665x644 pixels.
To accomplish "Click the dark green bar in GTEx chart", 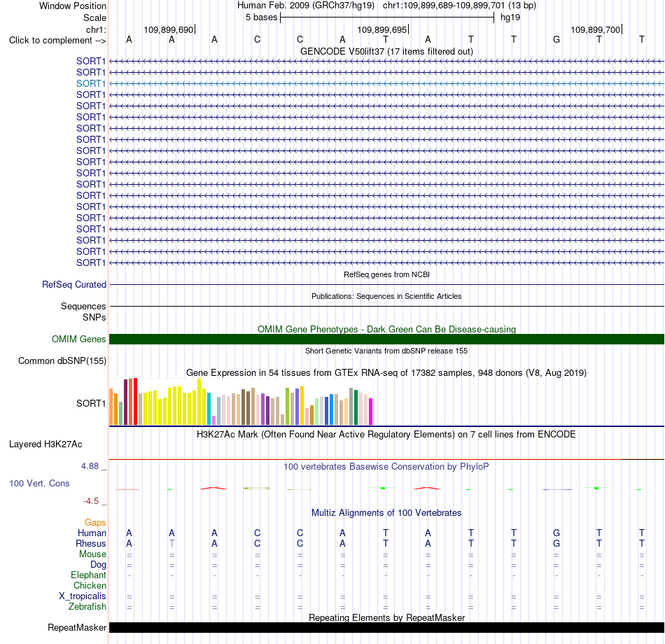I will [x=356, y=407].
